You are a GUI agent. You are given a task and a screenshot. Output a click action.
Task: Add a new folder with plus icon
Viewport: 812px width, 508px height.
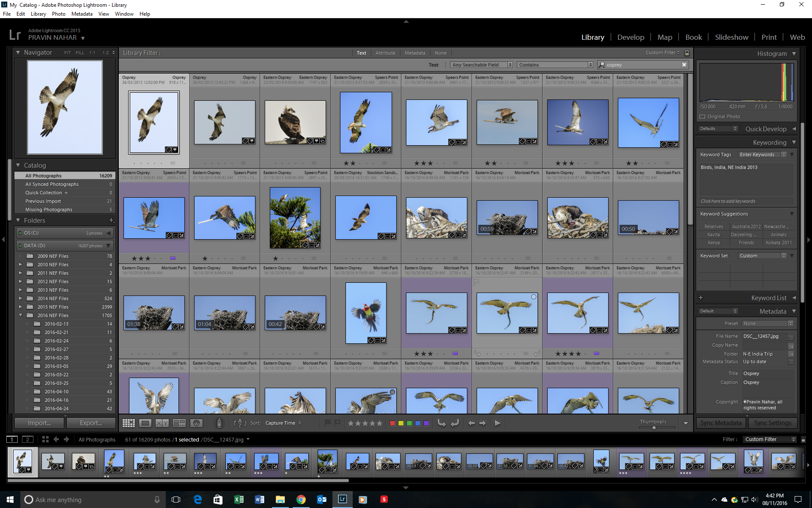(x=111, y=220)
